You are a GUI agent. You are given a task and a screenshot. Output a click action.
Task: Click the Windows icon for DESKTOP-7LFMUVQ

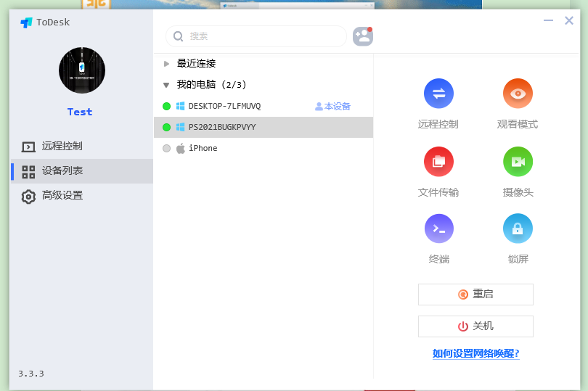point(180,106)
